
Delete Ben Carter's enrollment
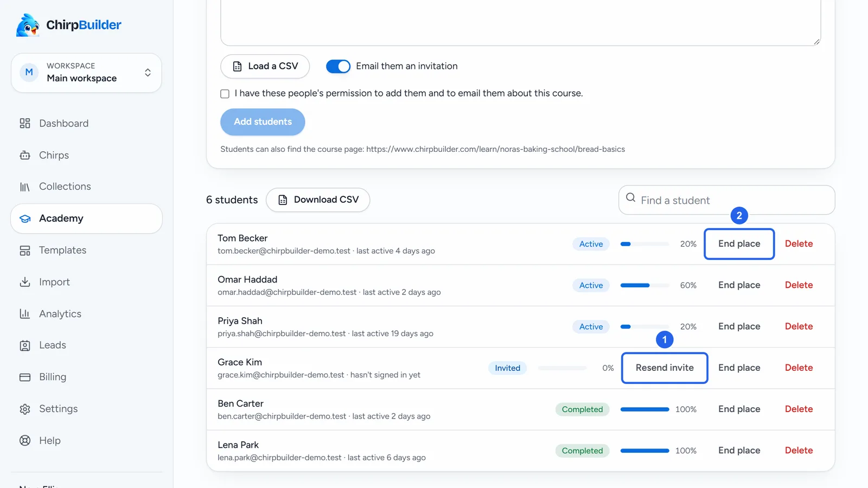point(799,409)
